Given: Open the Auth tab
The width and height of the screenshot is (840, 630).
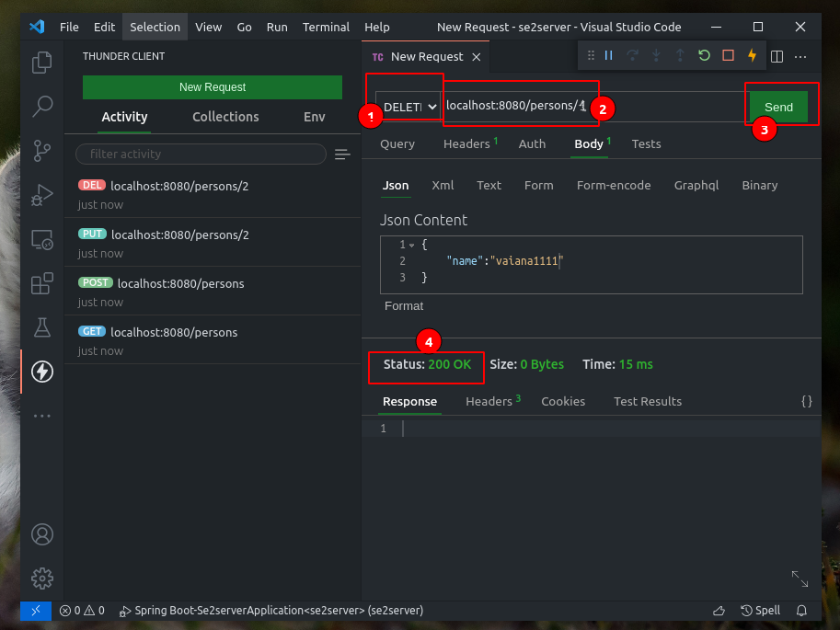Looking at the screenshot, I should pos(532,143).
